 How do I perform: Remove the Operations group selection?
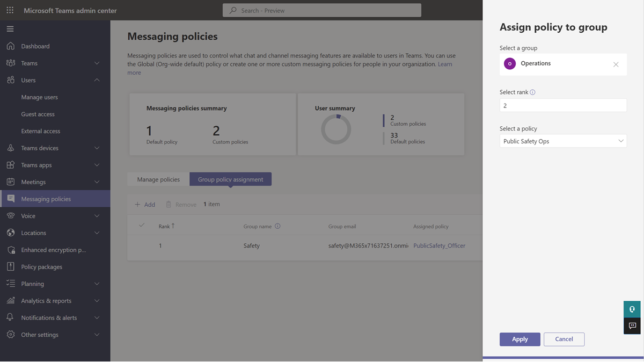pos(616,64)
